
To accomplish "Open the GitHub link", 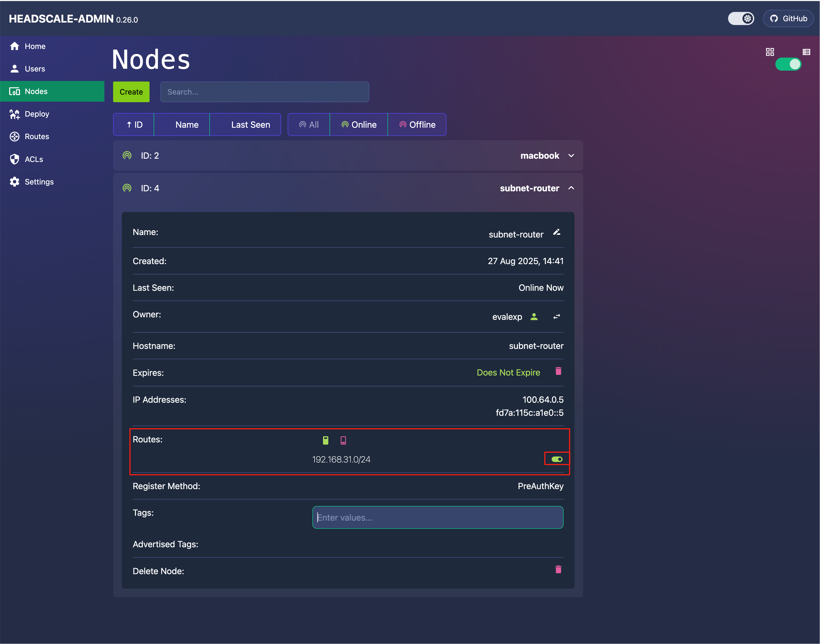I will click(788, 18).
